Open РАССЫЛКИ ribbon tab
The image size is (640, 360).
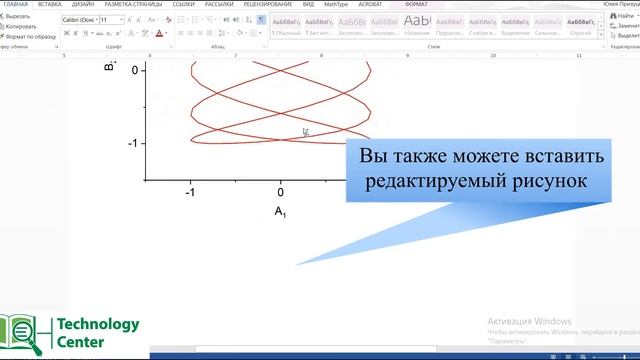click(x=219, y=4)
